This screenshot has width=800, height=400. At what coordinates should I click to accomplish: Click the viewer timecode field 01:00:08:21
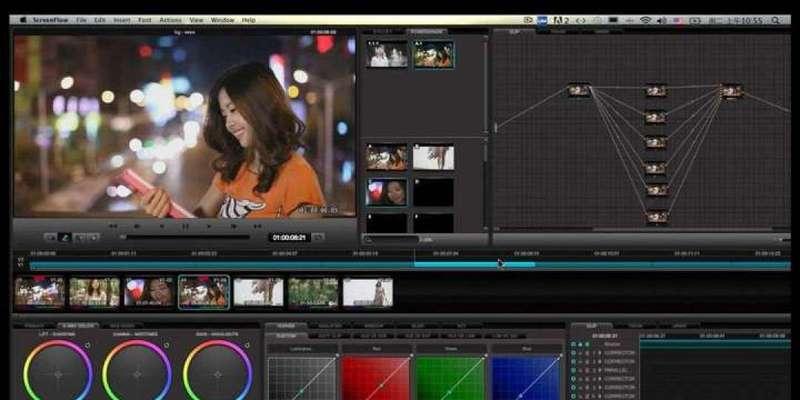289,237
